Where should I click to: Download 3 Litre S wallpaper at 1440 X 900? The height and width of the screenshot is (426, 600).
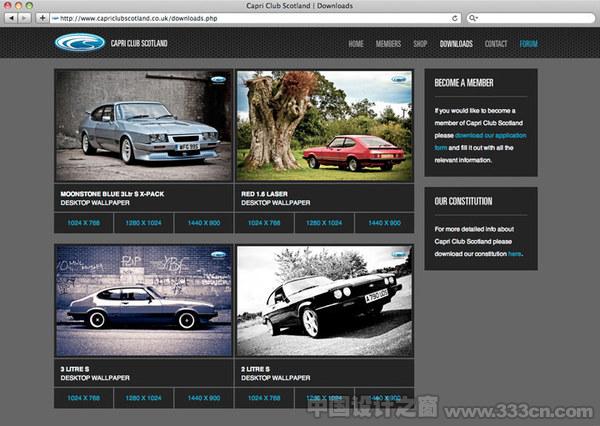(204, 398)
